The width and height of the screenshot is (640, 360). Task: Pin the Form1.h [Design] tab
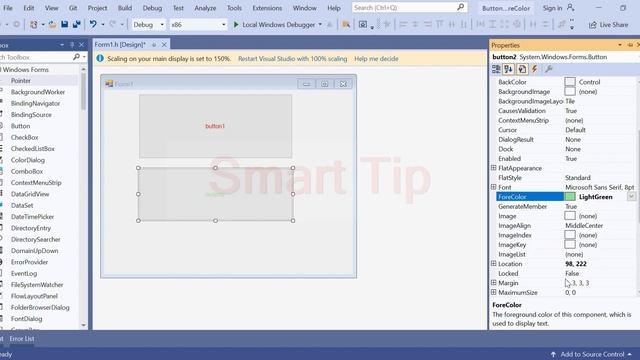tap(154, 44)
